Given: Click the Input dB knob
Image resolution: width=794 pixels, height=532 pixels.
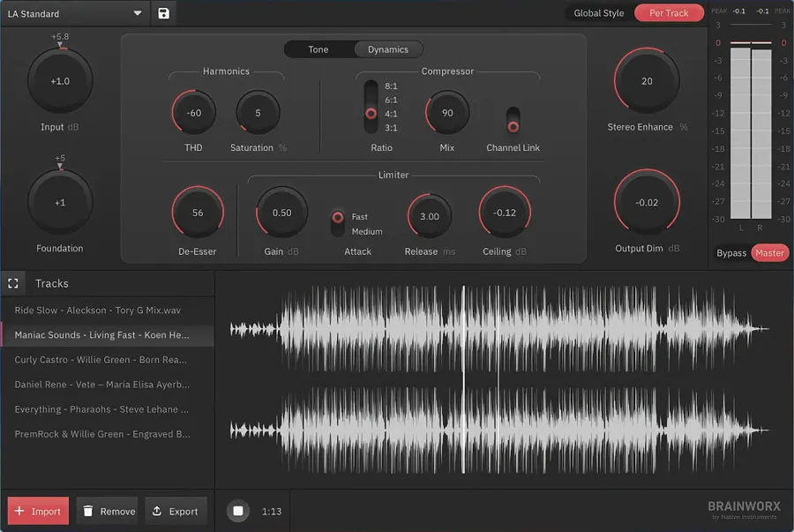Looking at the screenshot, I should coord(59,81).
